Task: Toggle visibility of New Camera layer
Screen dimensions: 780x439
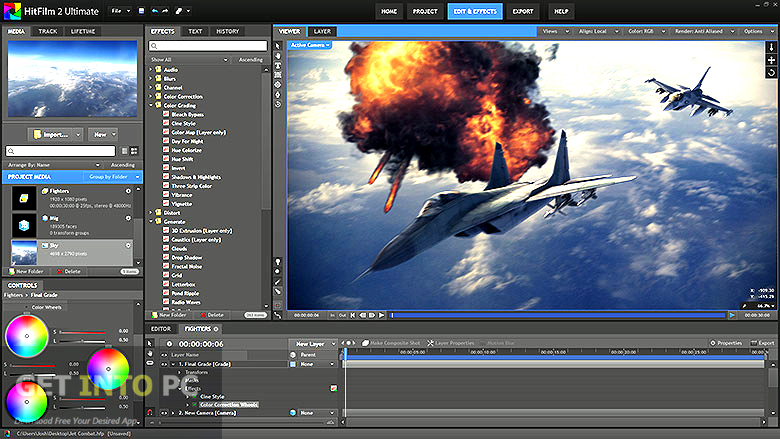Action: tap(164, 413)
